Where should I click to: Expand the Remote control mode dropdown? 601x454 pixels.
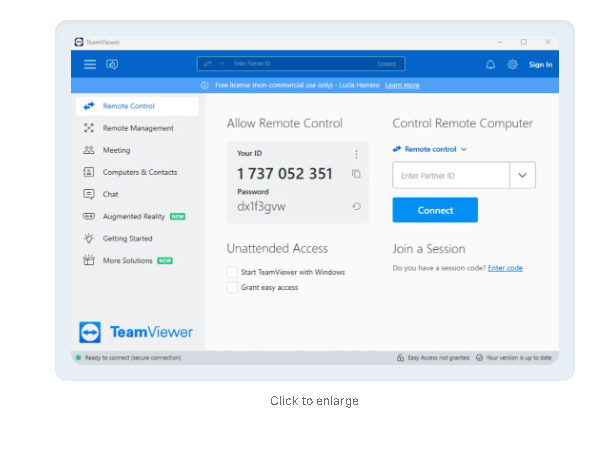point(430,149)
